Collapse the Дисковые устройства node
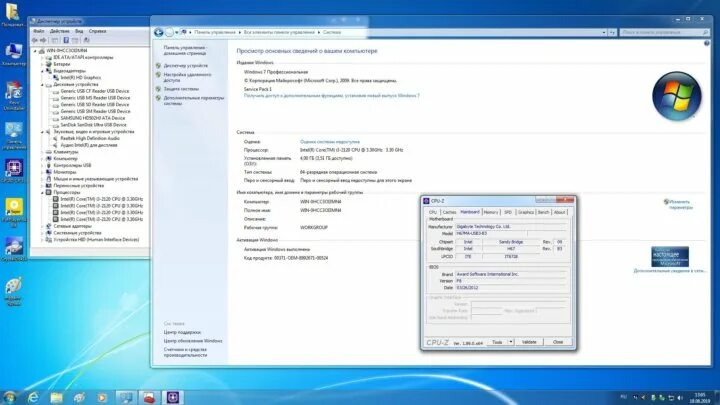The image size is (720, 405). click(x=42, y=85)
